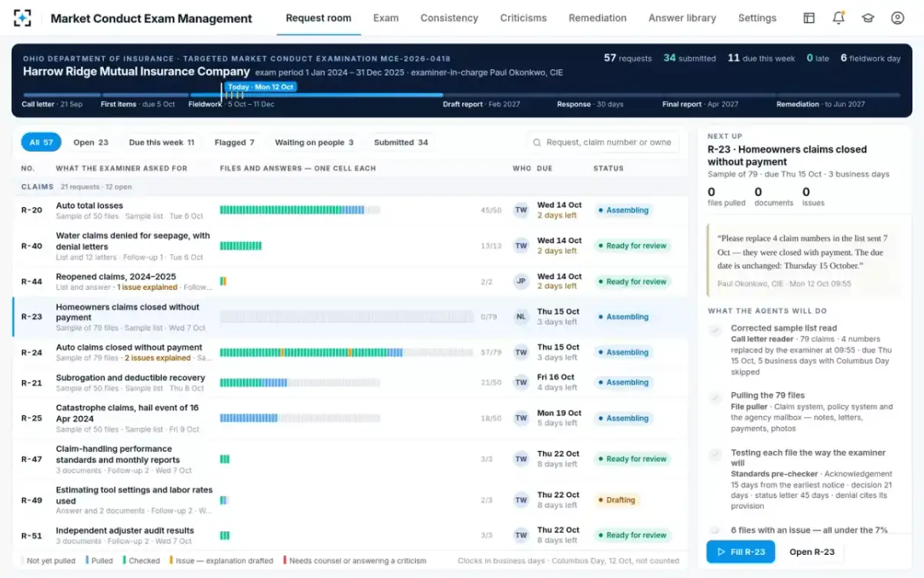
Task: Click the Today timeline marker
Action: (260, 87)
